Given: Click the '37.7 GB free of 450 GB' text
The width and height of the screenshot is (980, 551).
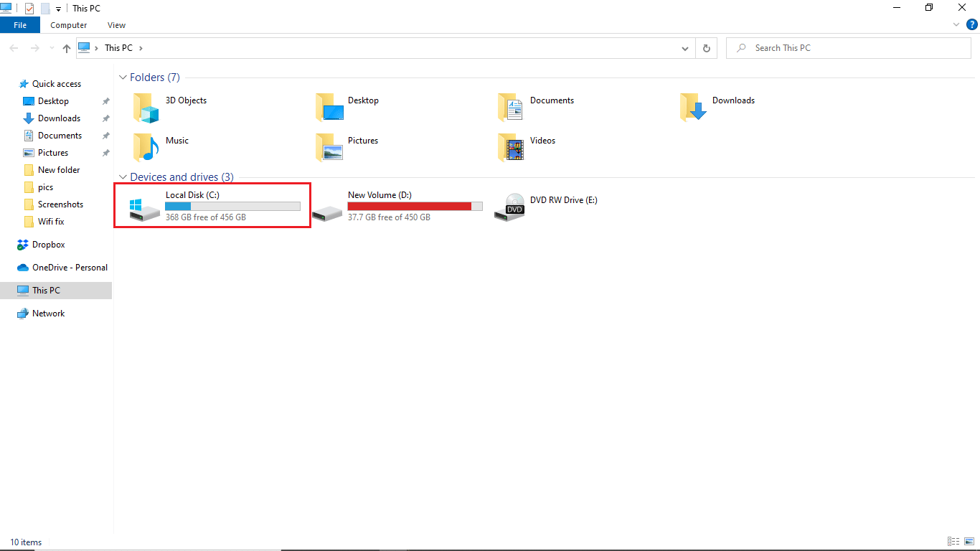Looking at the screenshot, I should click(x=389, y=217).
